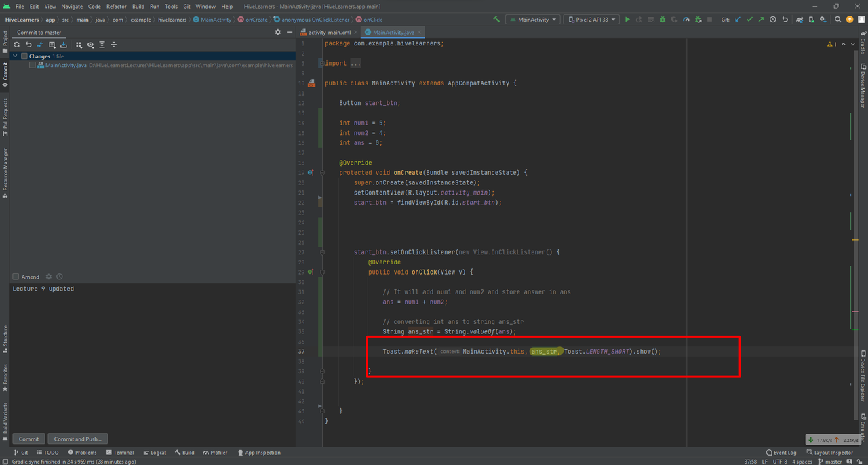
Task: Open the Pixel 2 API 33 device dropdown
Action: click(x=591, y=20)
